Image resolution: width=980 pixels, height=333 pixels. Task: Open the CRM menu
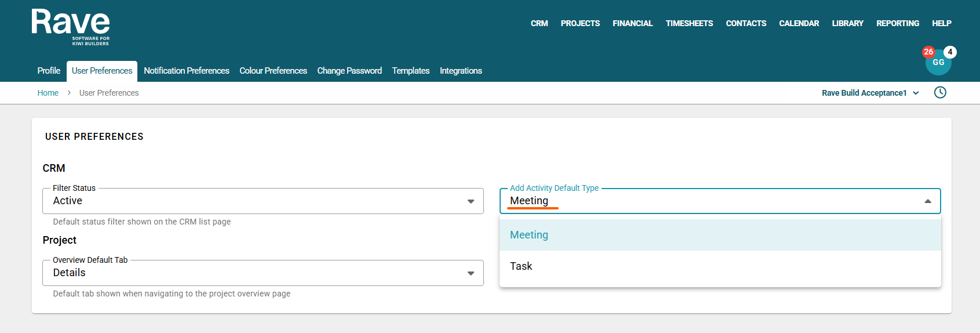tap(539, 23)
